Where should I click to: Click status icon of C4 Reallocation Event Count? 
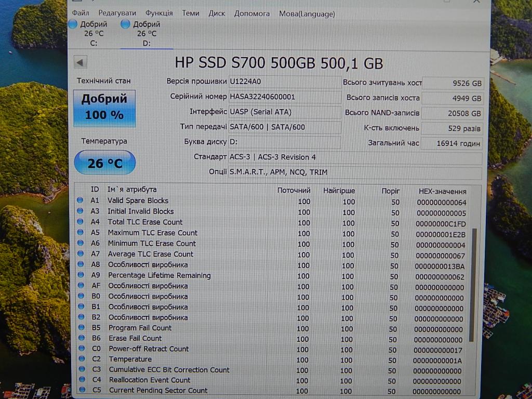[82, 379]
